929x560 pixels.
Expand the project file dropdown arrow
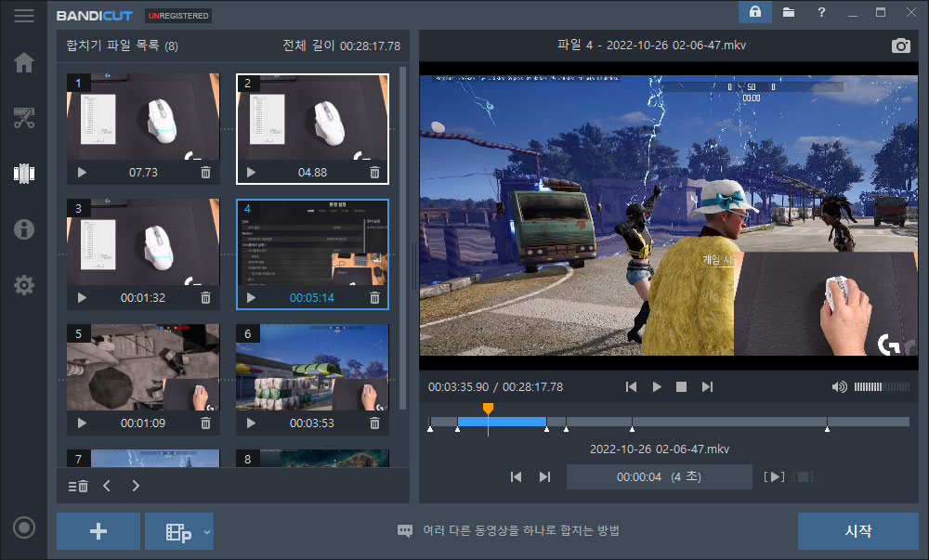(207, 531)
